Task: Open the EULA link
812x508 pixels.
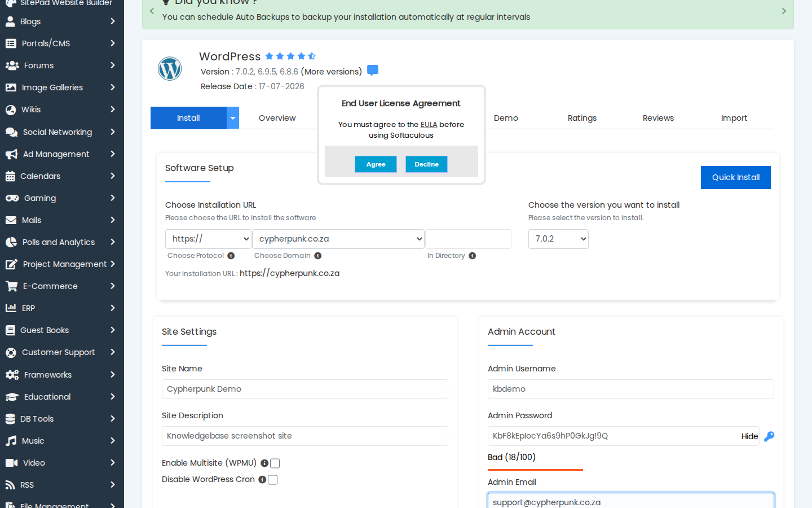Action: (429, 125)
